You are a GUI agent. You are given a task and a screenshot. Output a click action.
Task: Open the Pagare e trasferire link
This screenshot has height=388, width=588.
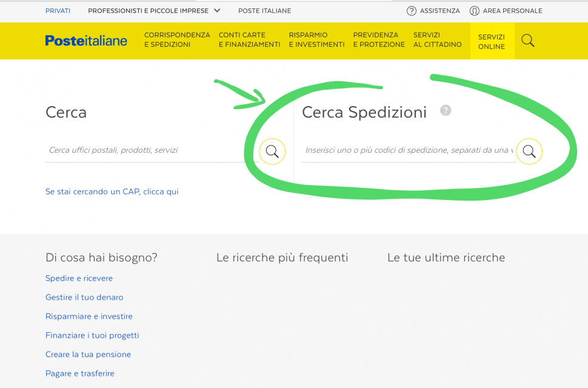80,373
